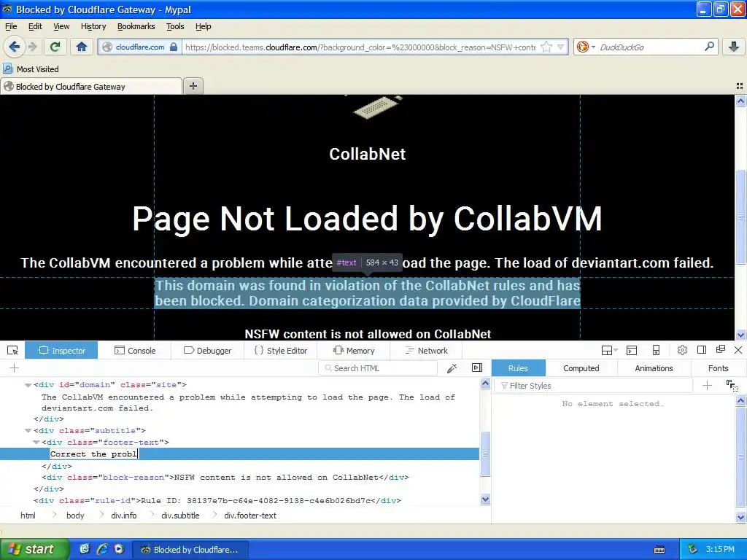Open the DuckDuckGo search engine selector

(x=585, y=47)
